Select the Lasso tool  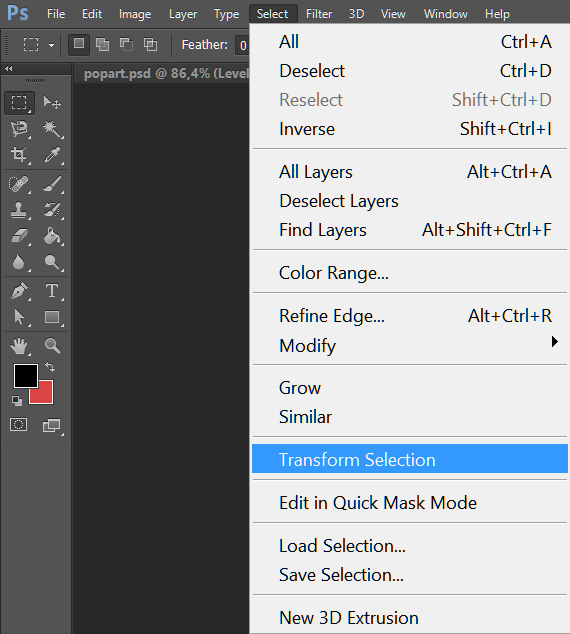[x=19, y=129]
